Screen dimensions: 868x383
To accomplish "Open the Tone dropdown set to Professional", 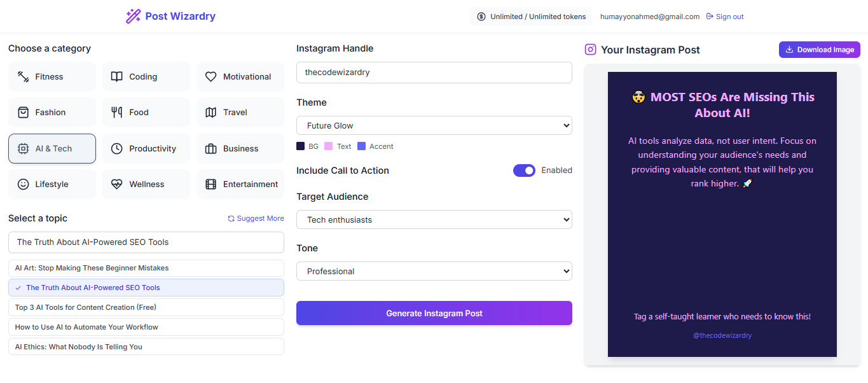I will (434, 271).
